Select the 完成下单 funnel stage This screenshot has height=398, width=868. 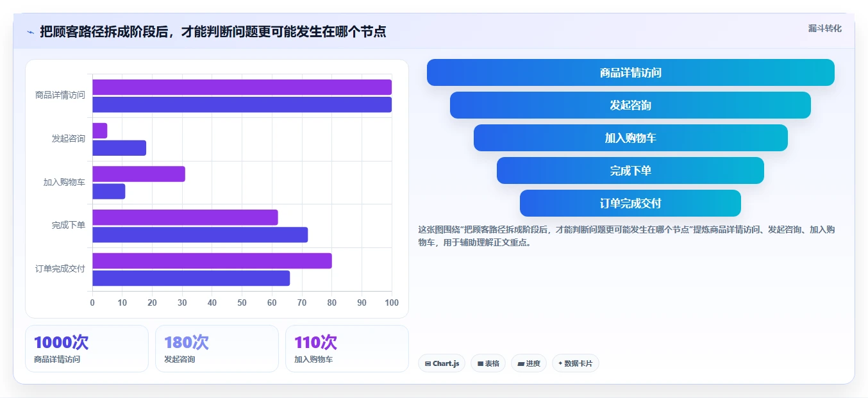pos(630,170)
